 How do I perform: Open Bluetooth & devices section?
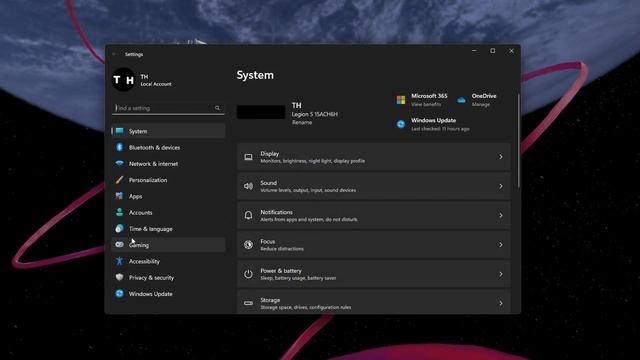click(x=168, y=147)
